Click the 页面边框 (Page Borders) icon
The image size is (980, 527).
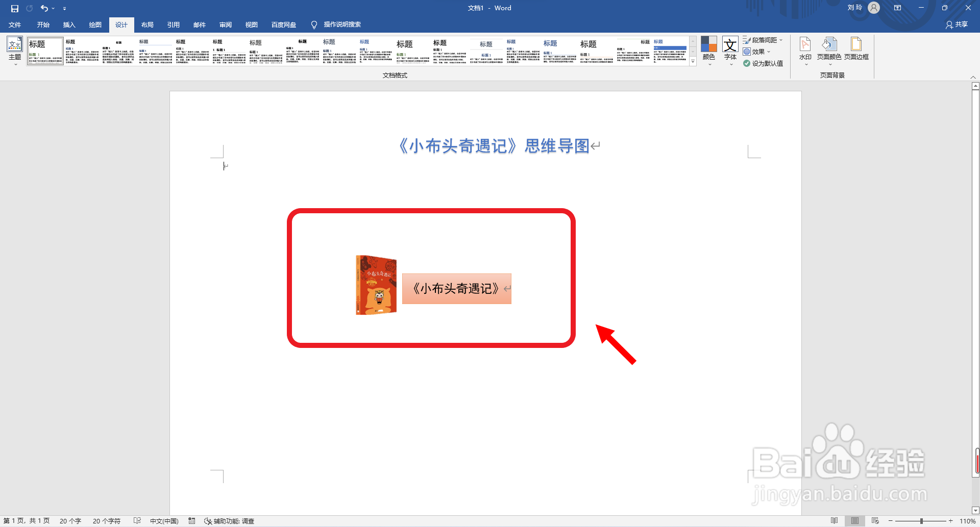(x=856, y=49)
